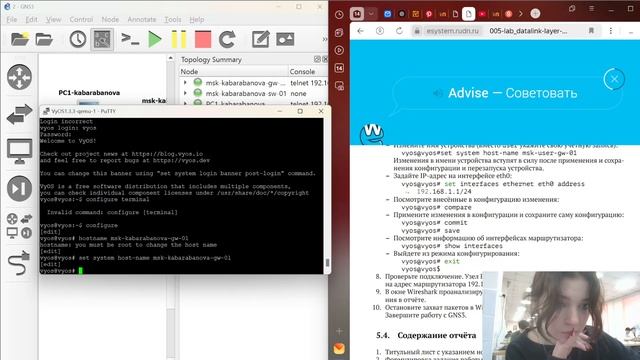The image size is (640, 360).
Task: Open Control menu in GNS3
Action: (81, 19)
